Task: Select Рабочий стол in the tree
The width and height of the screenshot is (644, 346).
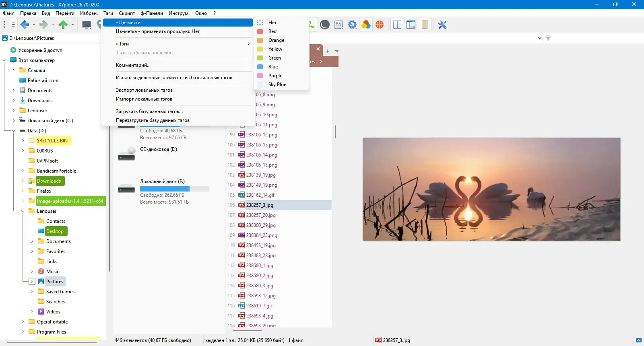Action: (43, 80)
